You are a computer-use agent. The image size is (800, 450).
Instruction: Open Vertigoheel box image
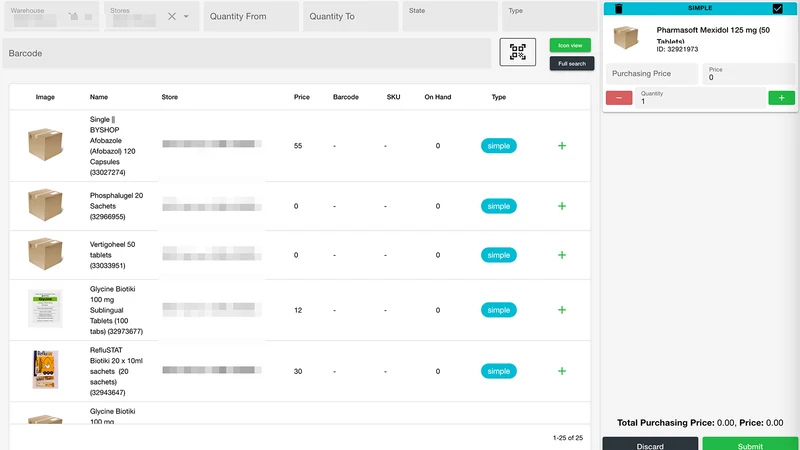tap(45, 254)
